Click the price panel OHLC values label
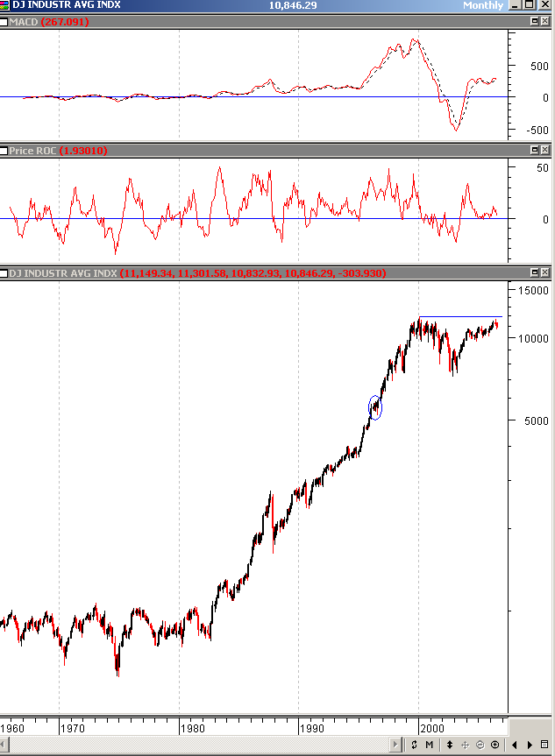This screenshot has height=756, width=555. 253,273
